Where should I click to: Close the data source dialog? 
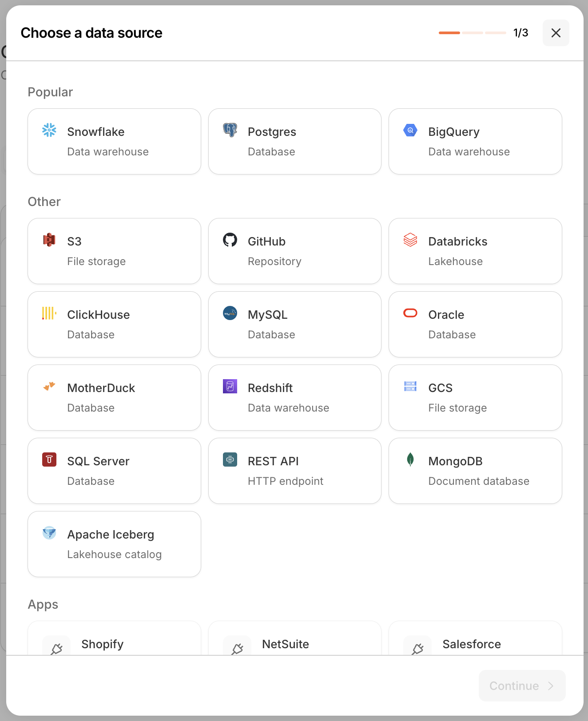tap(556, 33)
